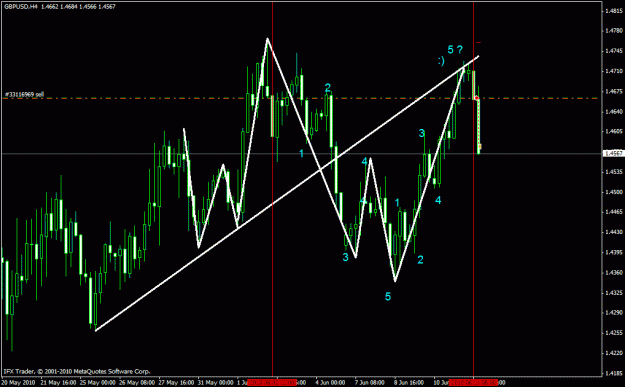This screenshot has height=387, width=625.
Task: Click the 26 May 08:00 time label
Action: (137, 383)
